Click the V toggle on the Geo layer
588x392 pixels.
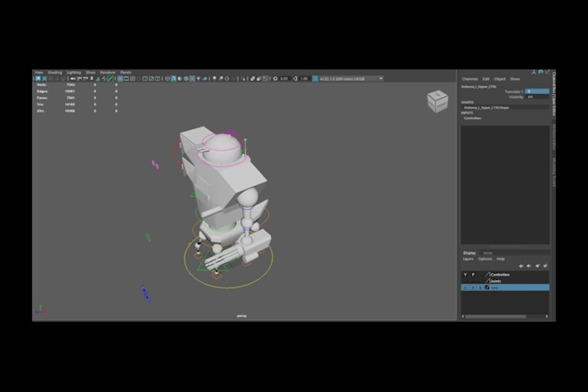pos(465,288)
